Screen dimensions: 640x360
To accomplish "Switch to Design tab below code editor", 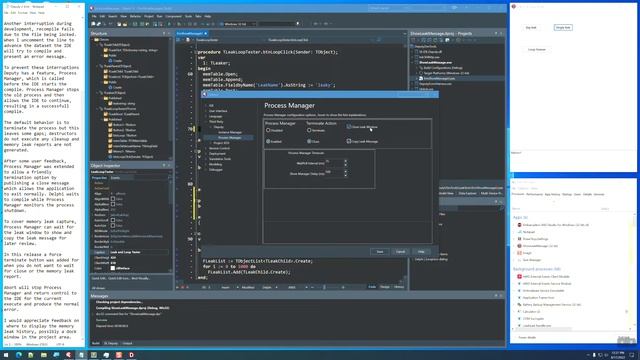I will (384, 287).
